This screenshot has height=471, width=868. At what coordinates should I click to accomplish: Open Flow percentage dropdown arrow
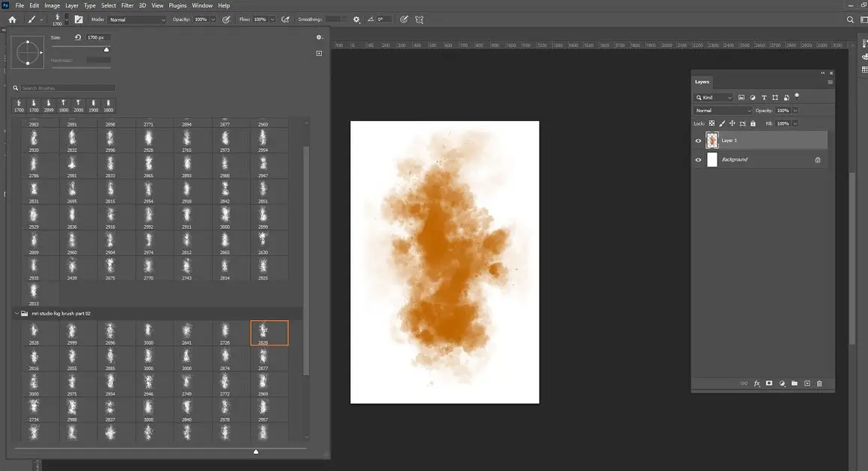click(x=272, y=19)
